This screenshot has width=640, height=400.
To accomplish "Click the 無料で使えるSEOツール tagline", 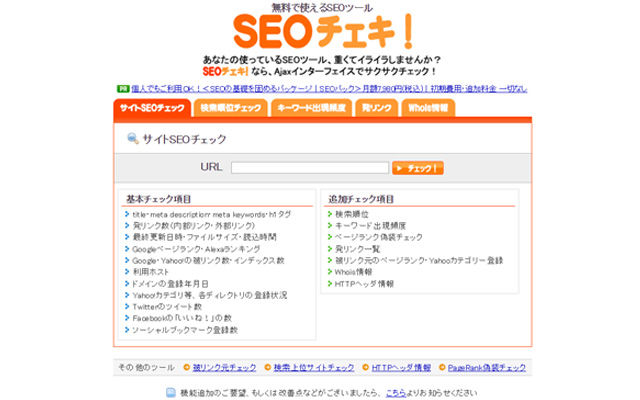I will coord(322,8).
